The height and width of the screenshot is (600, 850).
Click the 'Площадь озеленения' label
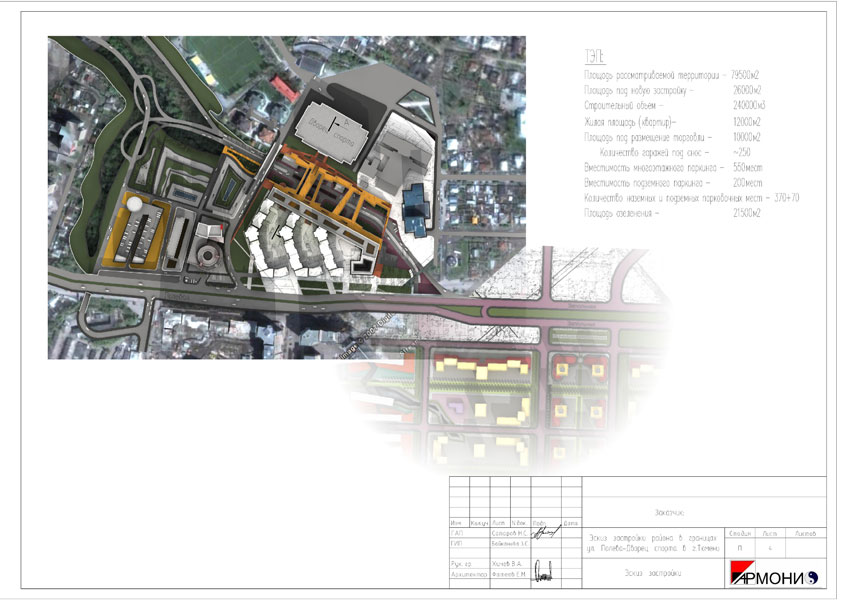pos(619,214)
